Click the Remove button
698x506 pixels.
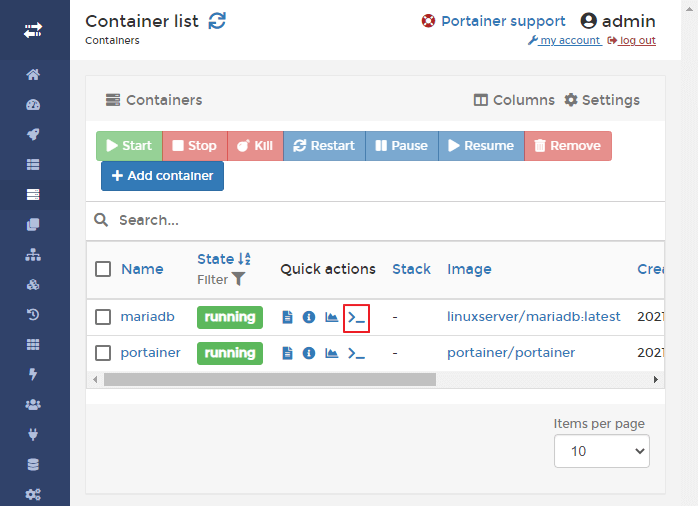tap(568, 146)
